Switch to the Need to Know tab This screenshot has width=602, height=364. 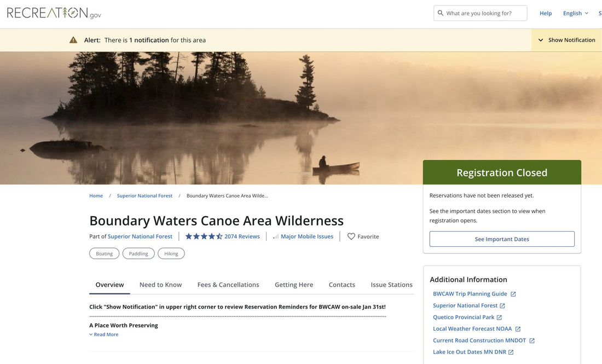click(160, 285)
